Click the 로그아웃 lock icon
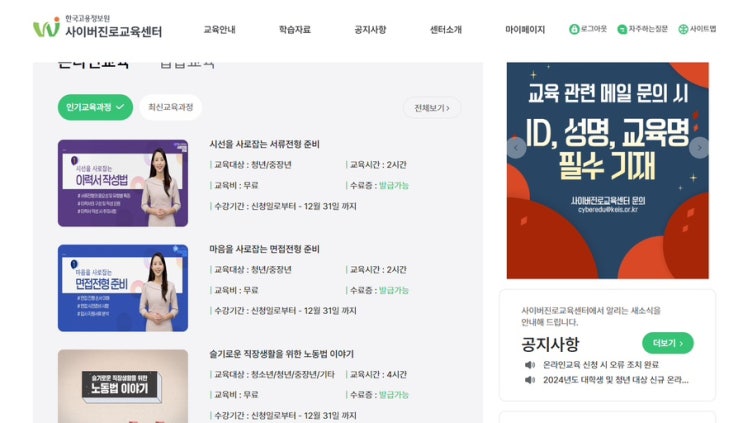743x423 pixels. coord(574,29)
